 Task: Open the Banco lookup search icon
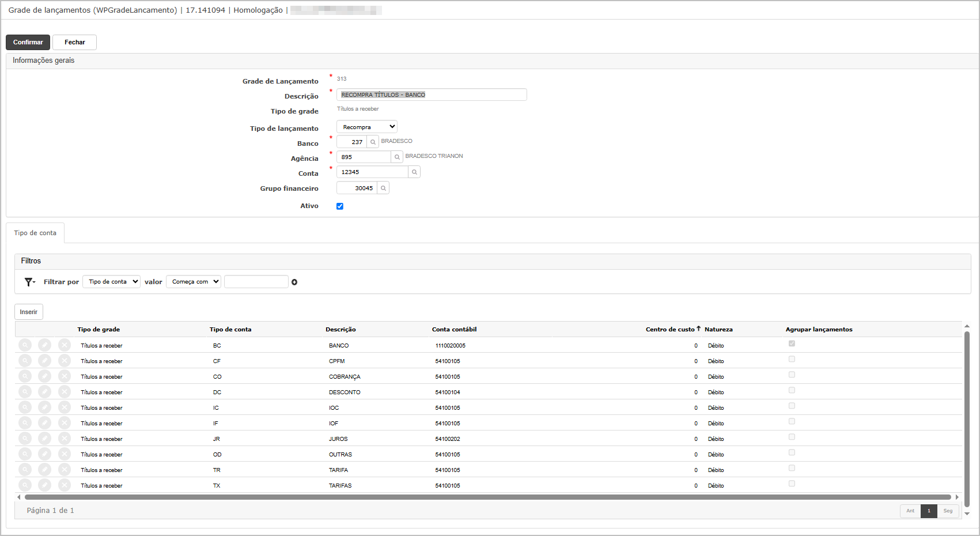[373, 142]
